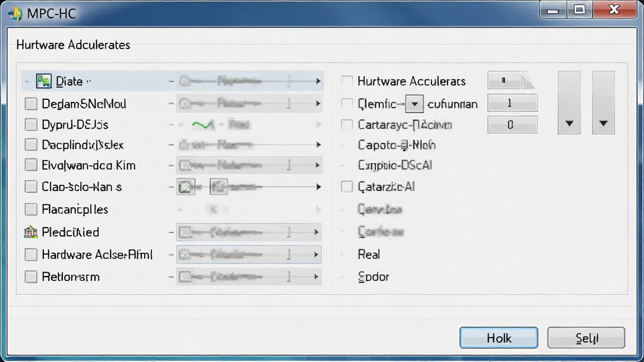Open Hardware AclserAlml combo box arrow

pos(316,255)
